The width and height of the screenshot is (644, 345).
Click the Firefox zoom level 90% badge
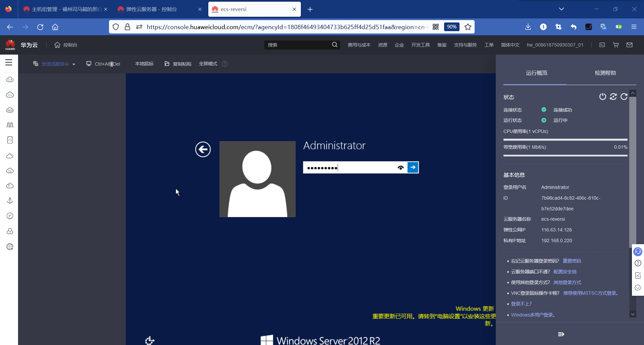pos(451,27)
